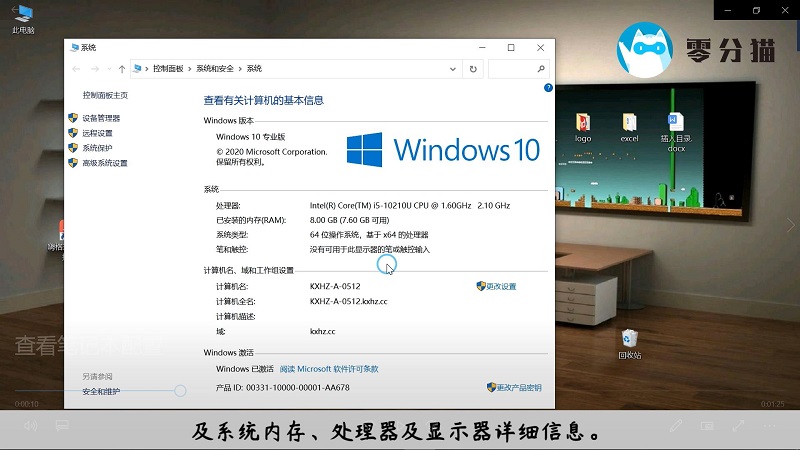800x450 pixels.
Task: Select product ID 00331-10000-00001-AA678
Action: coord(297,388)
